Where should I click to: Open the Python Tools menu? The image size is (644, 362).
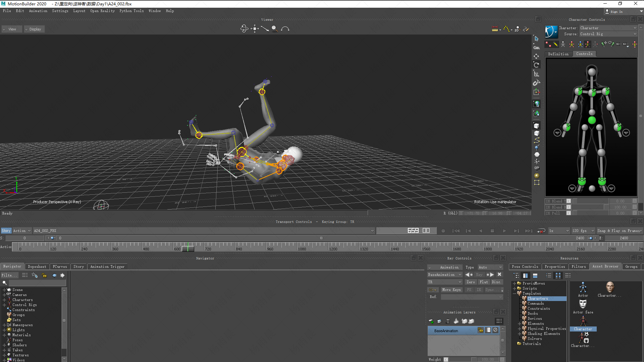coord(131,11)
